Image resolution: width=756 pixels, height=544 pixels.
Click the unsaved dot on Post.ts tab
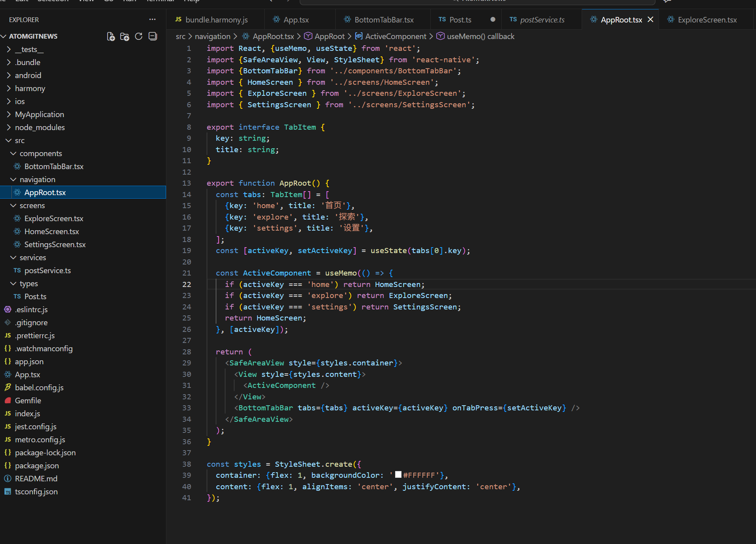tap(493, 19)
